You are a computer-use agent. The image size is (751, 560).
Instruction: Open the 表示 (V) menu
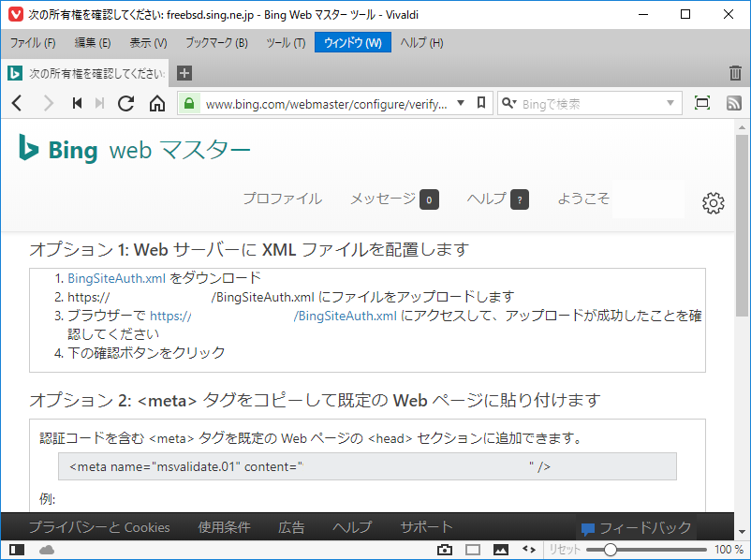(148, 43)
